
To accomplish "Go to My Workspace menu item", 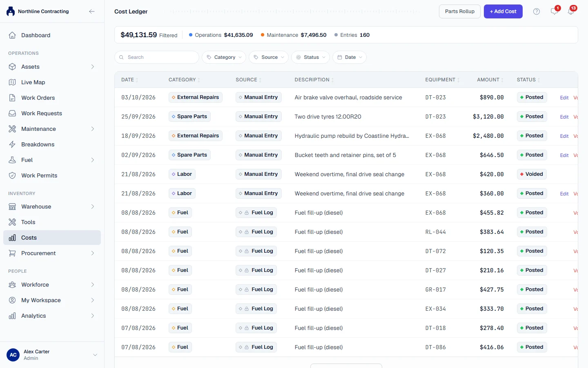I will (52, 300).
